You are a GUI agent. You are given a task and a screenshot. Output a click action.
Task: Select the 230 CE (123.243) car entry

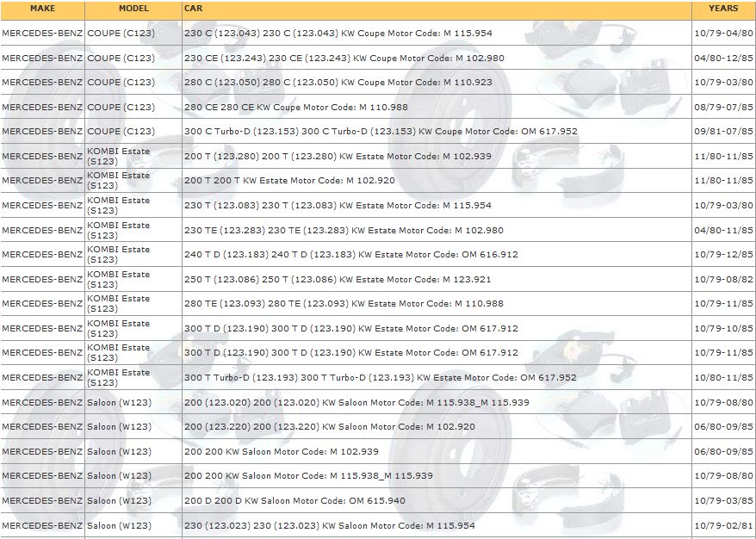344,59
